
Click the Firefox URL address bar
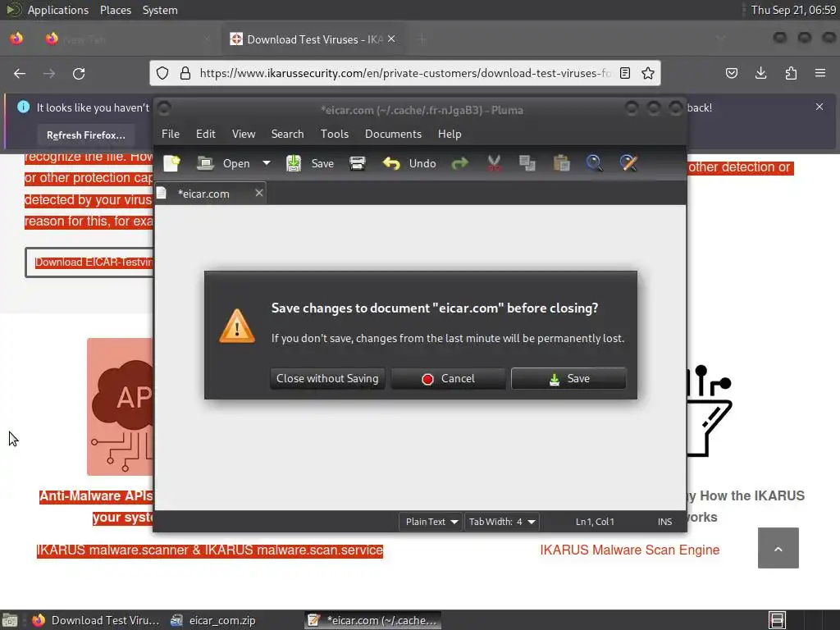tap(405, 73)
